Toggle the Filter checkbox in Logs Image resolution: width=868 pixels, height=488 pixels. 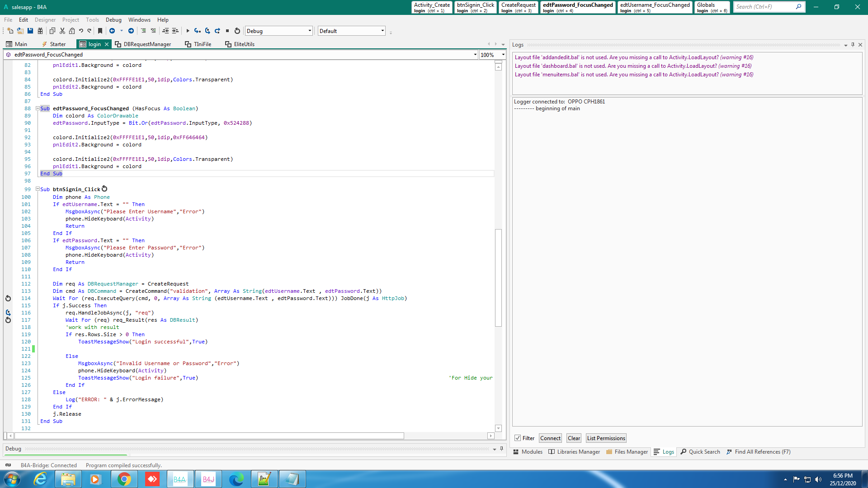(x=518, y=438)
